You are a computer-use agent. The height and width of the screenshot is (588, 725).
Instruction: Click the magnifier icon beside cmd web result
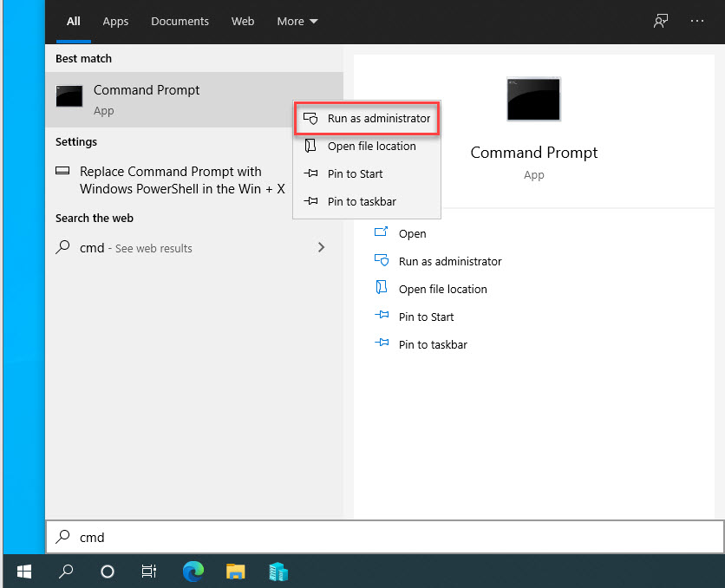coord(62,247)
